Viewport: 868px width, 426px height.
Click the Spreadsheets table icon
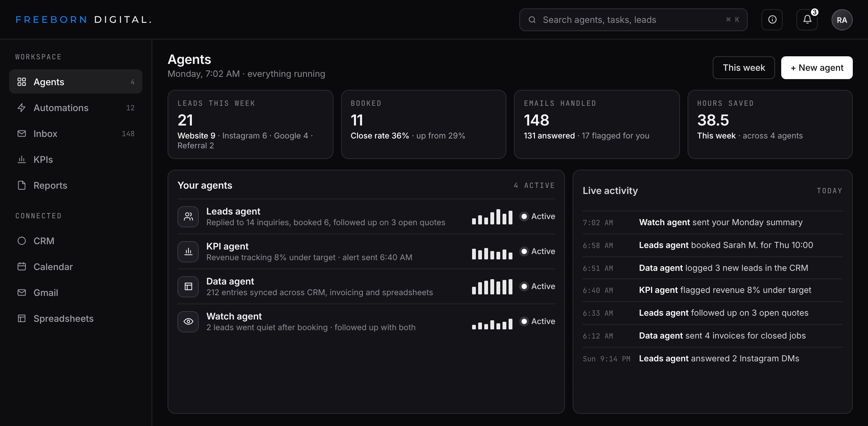[22, 319]
